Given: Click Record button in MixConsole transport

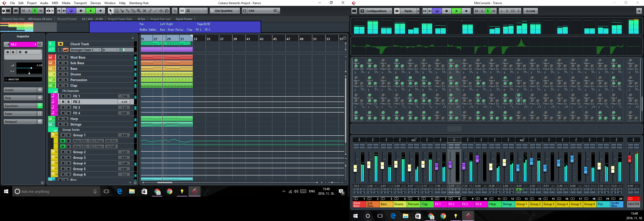Looking at the screenshot, I should [466, 11].
